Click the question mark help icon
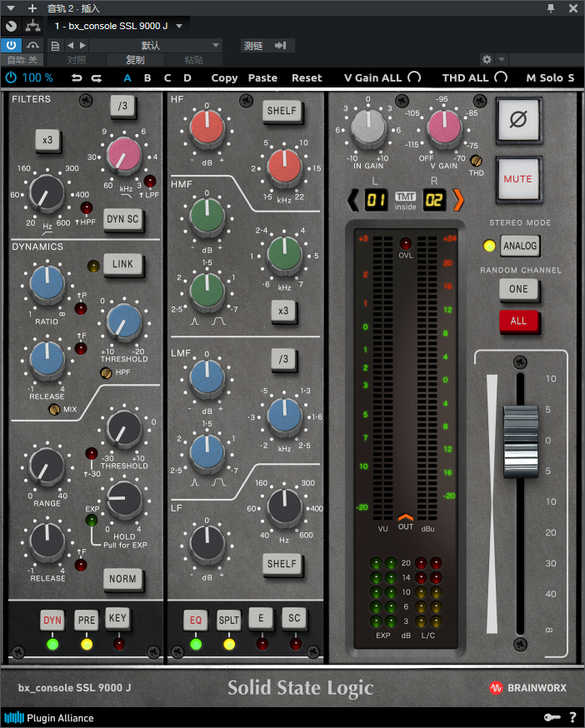Screen dimensions: 585x728 (573, 718)
